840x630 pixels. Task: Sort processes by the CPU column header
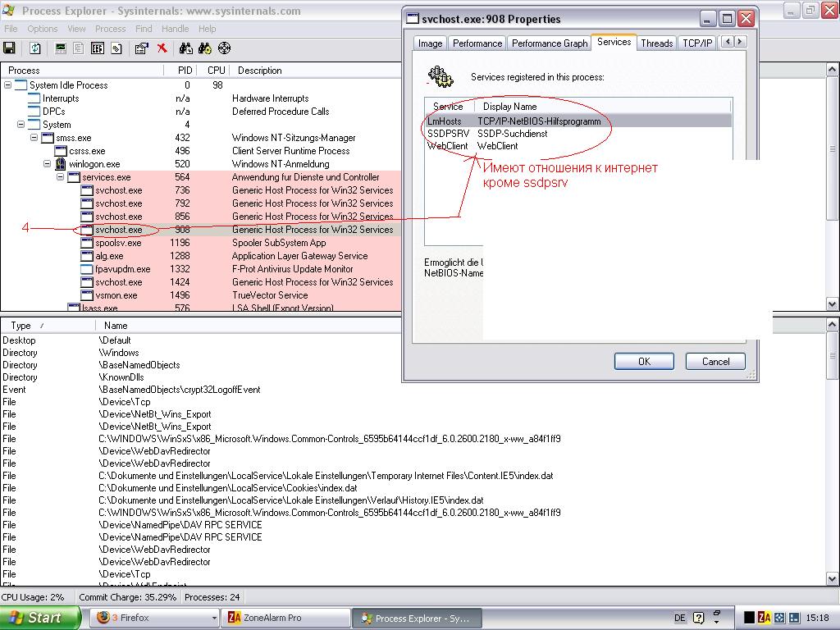click(212, 71)
